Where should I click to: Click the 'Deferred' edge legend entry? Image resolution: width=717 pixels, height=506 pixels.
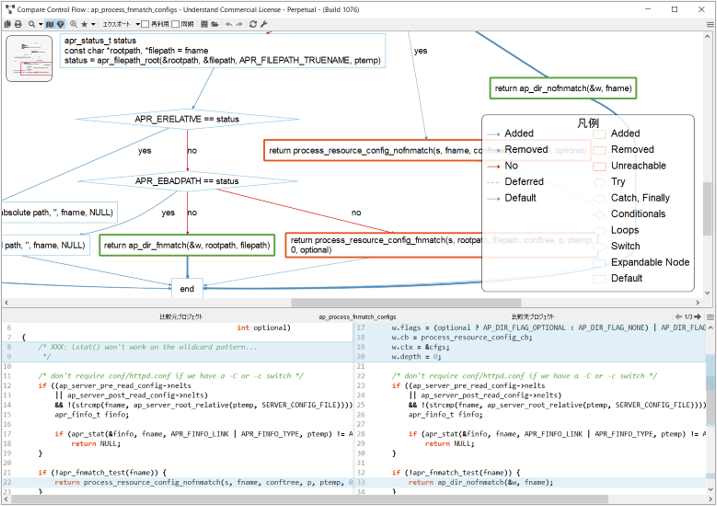pyautogui.click(x=524, y=182)
